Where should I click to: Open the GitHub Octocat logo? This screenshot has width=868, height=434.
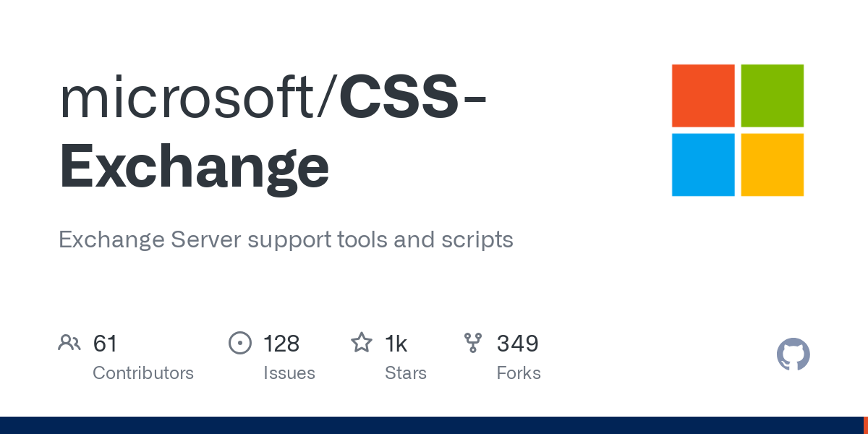793,354
